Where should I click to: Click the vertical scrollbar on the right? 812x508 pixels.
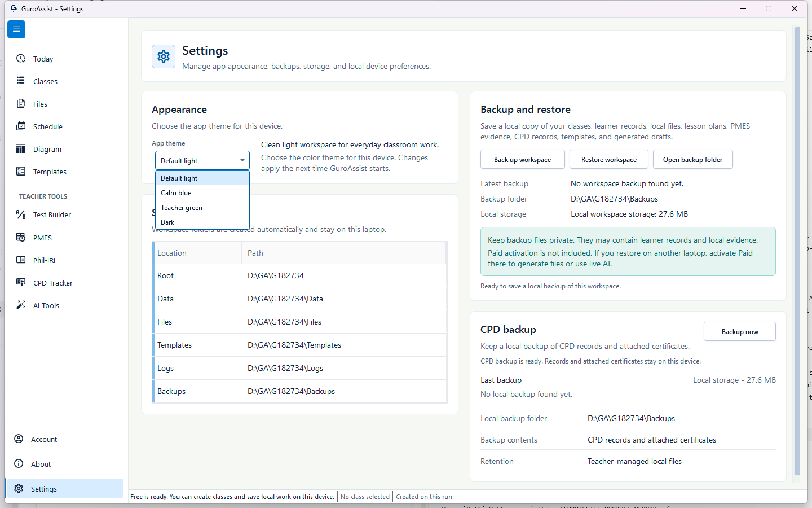(797, 251)
